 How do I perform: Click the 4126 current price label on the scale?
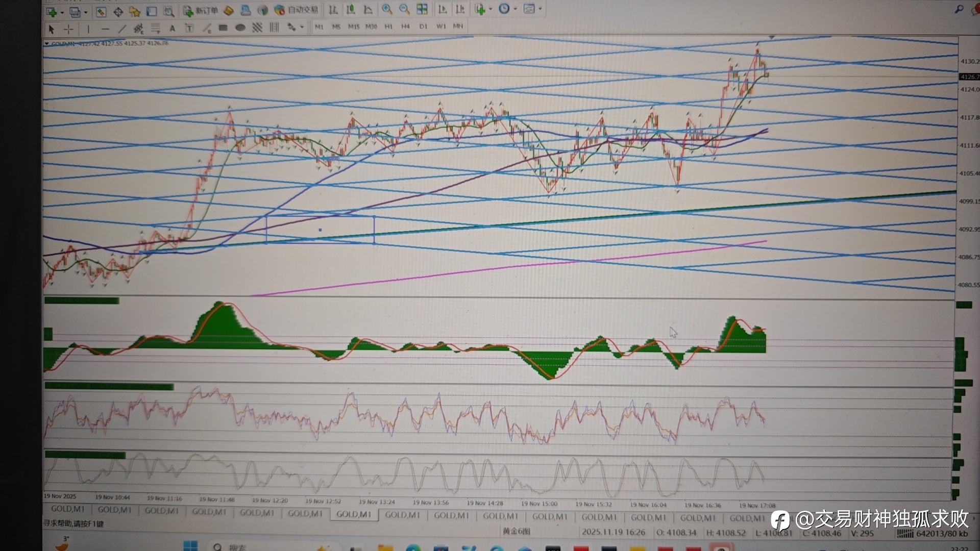pyautogui.click(x=968, y=77)
